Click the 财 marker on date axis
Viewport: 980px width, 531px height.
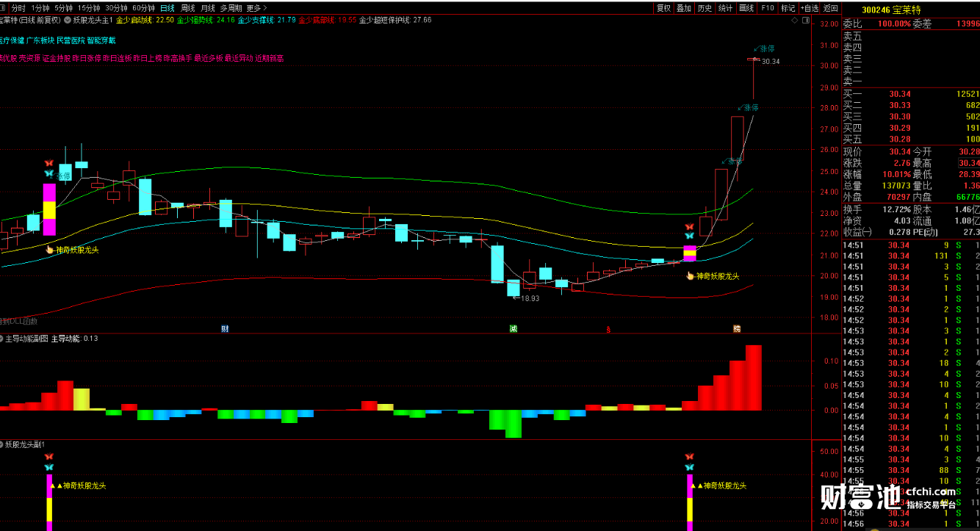(x=225, y=328)
